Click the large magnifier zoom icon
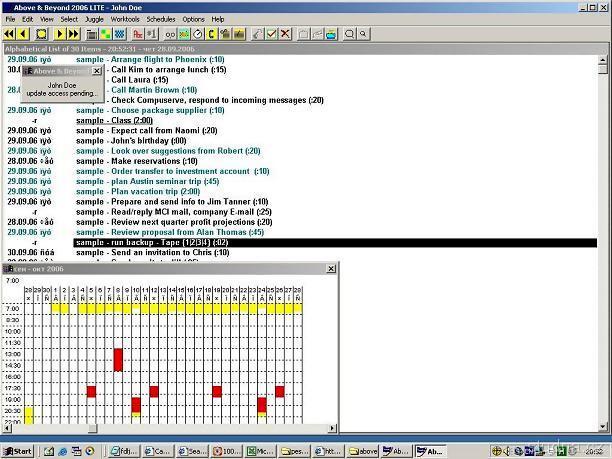 click(x=349, y=34)
